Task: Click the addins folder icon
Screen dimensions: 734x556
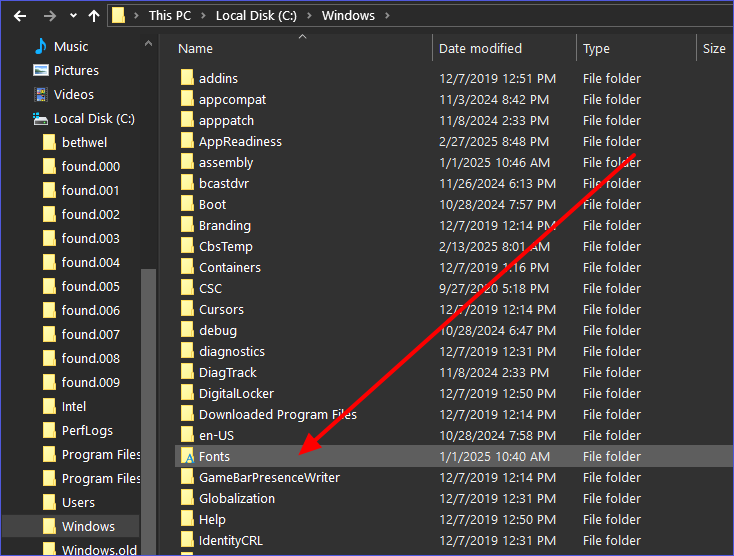Action: click(x=187, y=78)
